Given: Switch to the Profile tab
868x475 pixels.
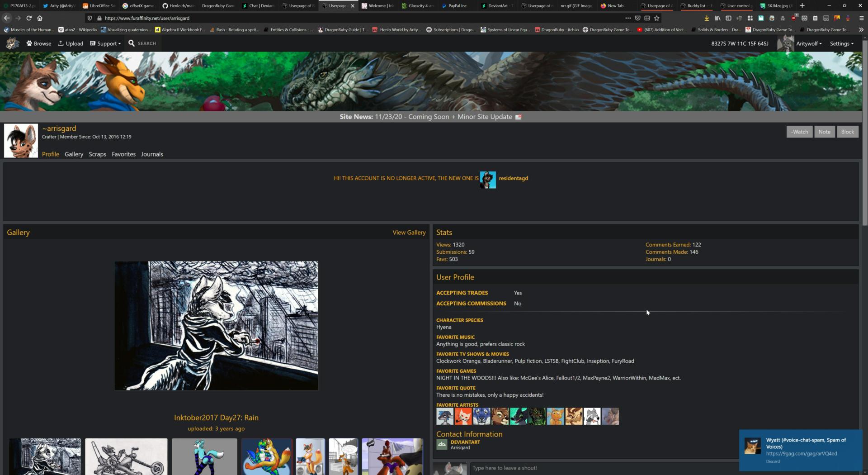Looking at the screenshot, I should pos(51,154).
